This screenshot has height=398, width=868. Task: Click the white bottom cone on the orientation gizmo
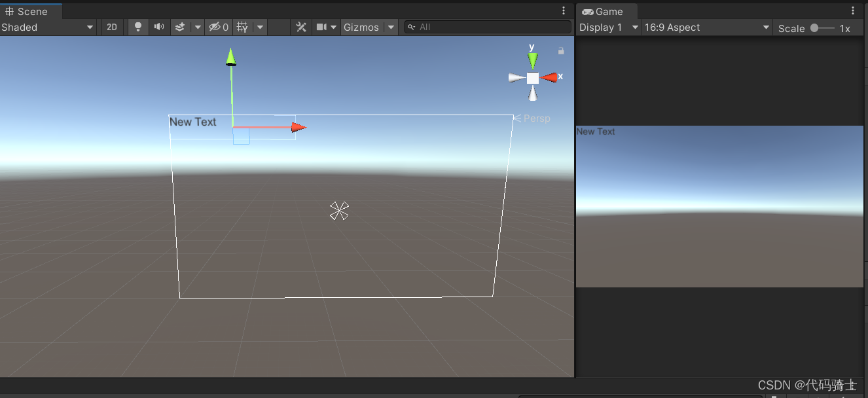pyautogui.click(x=533, y=94)
